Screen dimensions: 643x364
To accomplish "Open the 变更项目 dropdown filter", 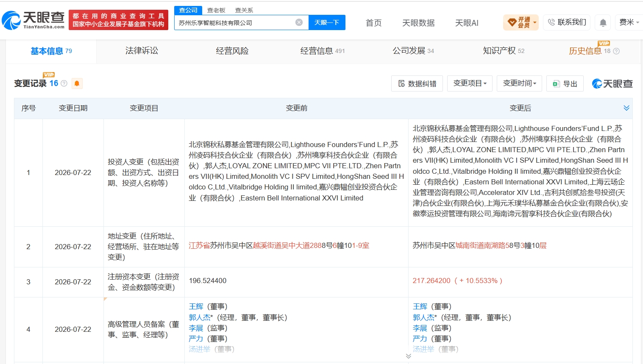I will click(x=470, y=83).
